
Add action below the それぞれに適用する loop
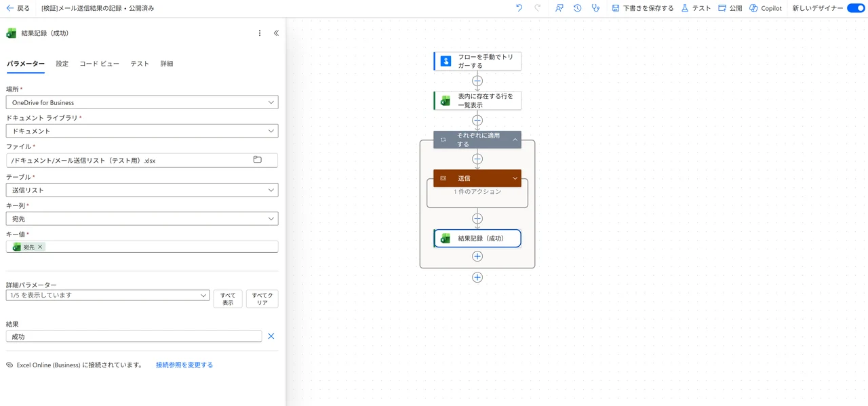click(477, 277)
